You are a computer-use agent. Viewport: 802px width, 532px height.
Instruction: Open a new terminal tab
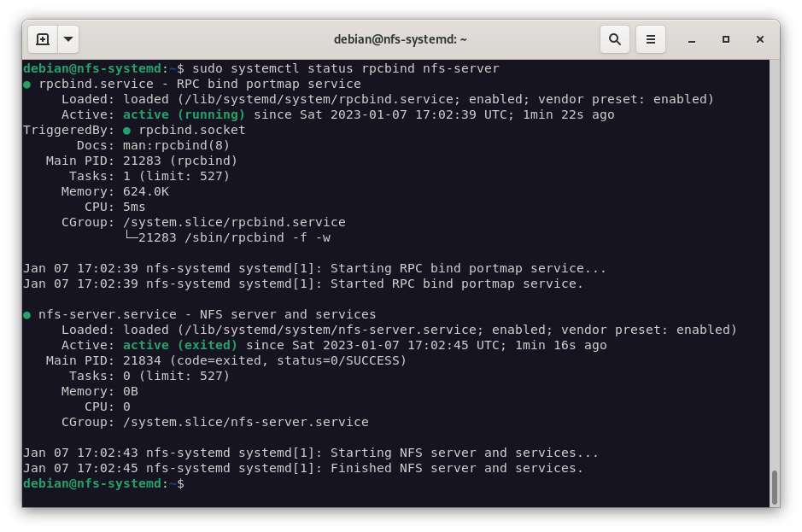pyautogui.click(x=43, y=39)
